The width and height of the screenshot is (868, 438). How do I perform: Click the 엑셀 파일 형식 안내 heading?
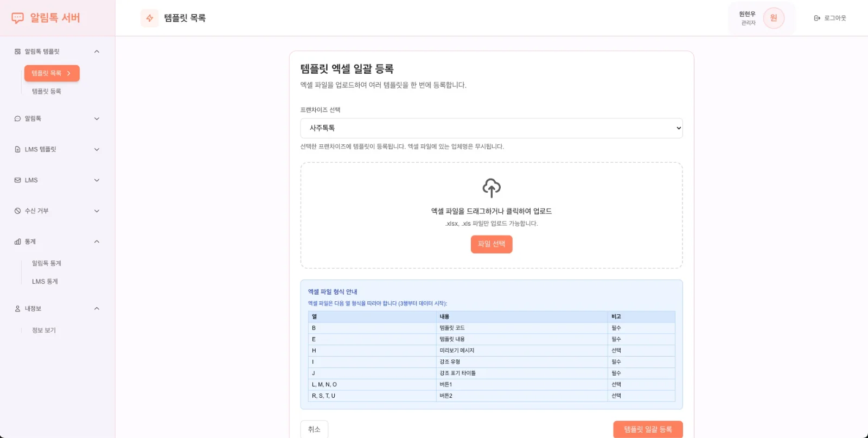coord(333,291)
